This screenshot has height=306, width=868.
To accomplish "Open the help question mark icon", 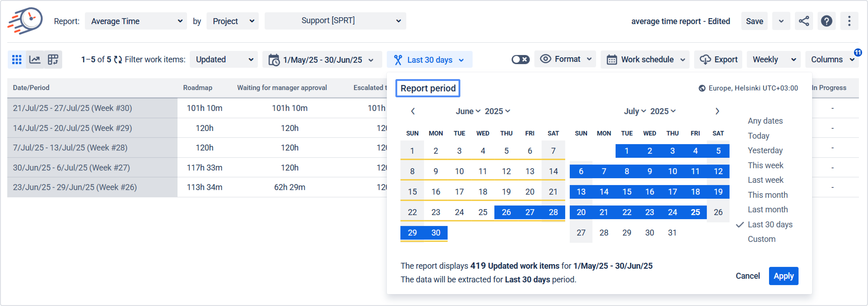I will 826,21.
